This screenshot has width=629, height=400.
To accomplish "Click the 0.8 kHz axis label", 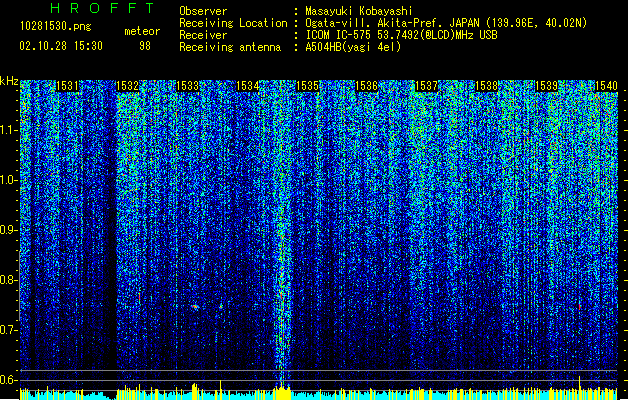I will point(9,280).
